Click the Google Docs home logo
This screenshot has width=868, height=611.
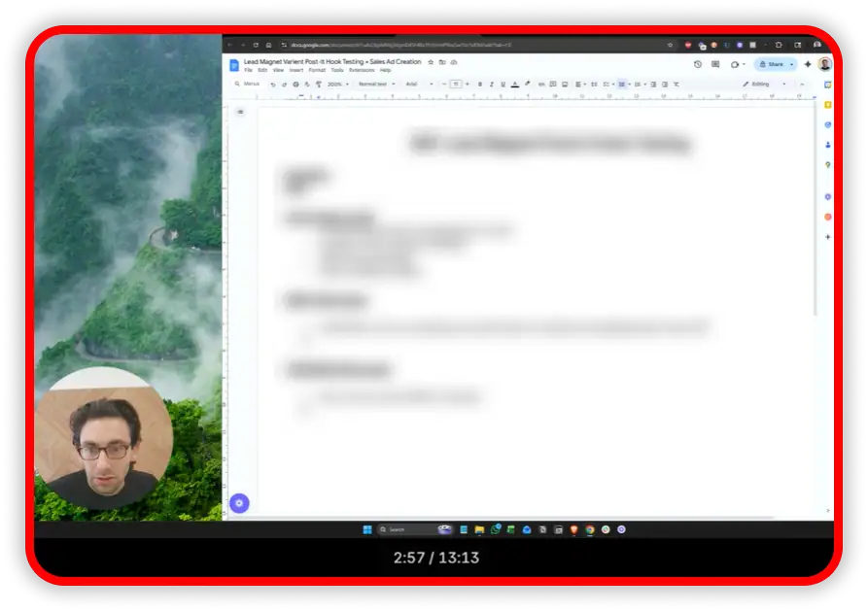click(x=234, y=65)
